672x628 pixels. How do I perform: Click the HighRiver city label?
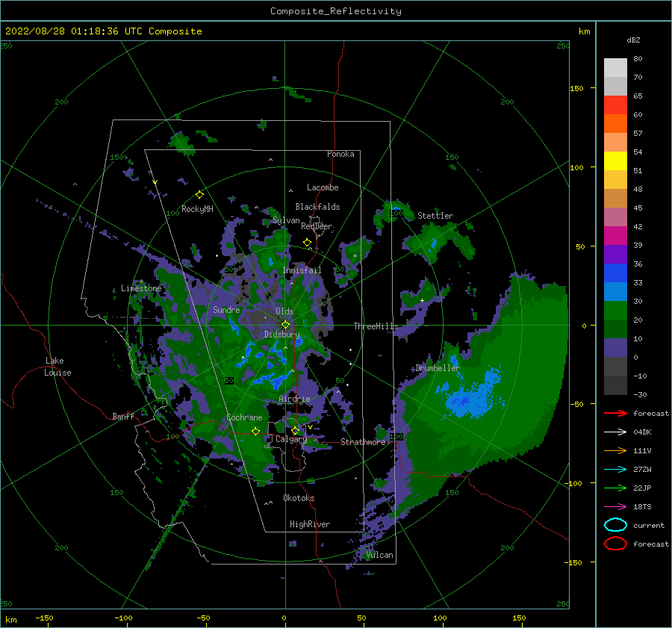point(310,524)
